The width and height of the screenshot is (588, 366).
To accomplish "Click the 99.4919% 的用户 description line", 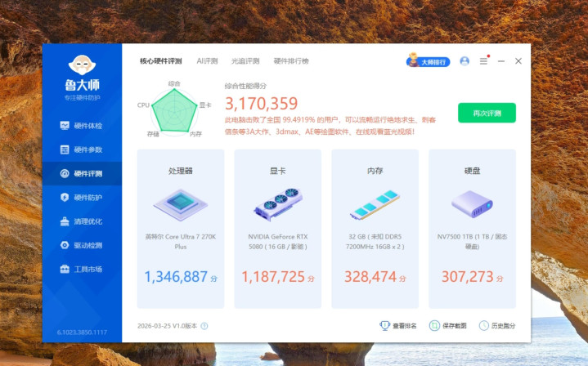I will point(330,120).
